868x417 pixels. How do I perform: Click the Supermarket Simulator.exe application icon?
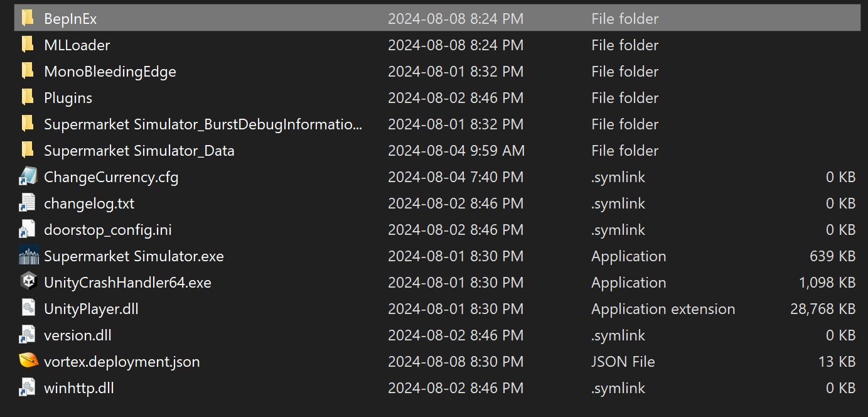coord(29,256)
